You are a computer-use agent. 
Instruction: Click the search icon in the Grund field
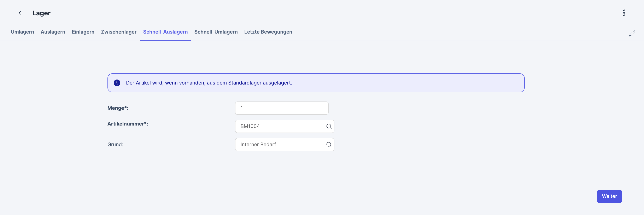tap(329, 145)
